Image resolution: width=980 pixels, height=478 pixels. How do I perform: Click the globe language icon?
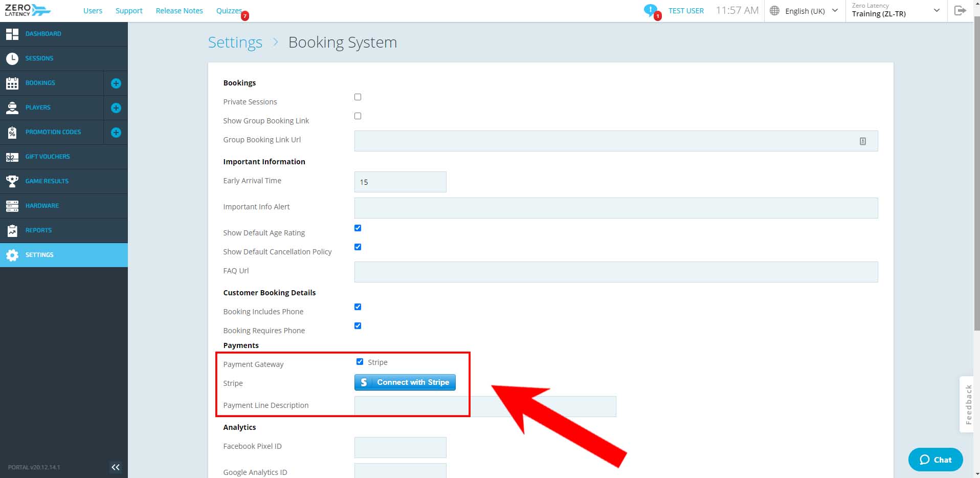[774, 11]
